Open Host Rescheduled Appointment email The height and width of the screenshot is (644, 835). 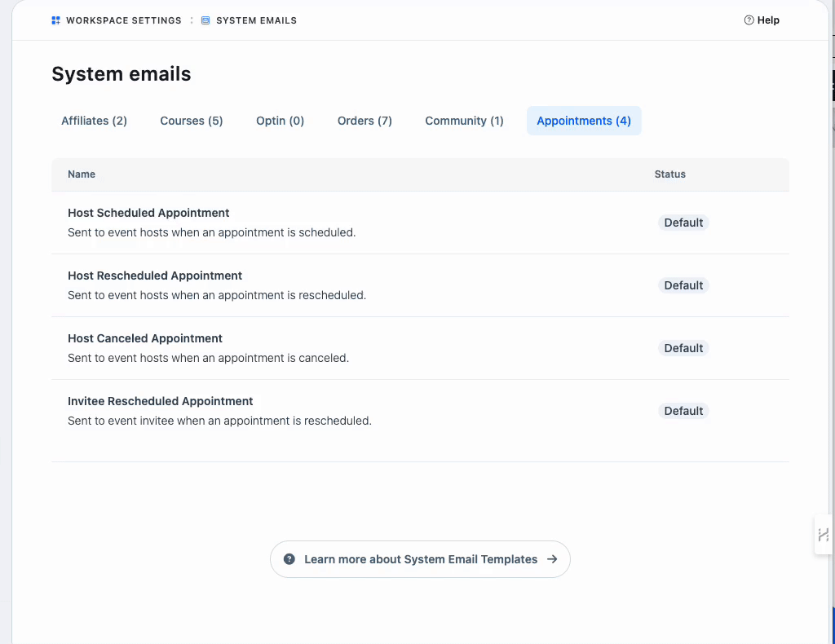(155, 276)
